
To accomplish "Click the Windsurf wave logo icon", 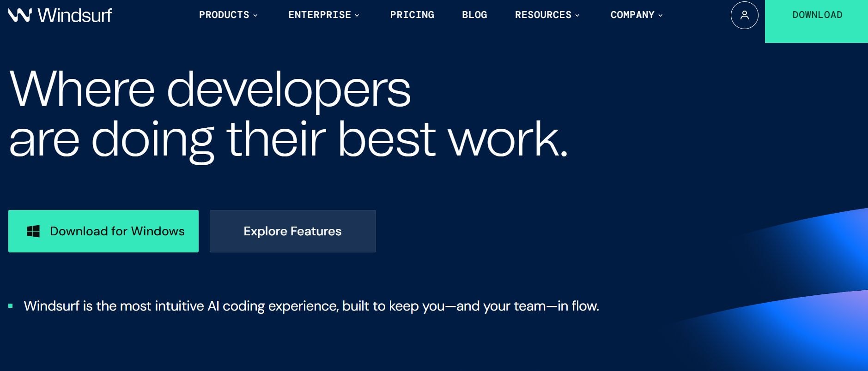I will (20, 15).
